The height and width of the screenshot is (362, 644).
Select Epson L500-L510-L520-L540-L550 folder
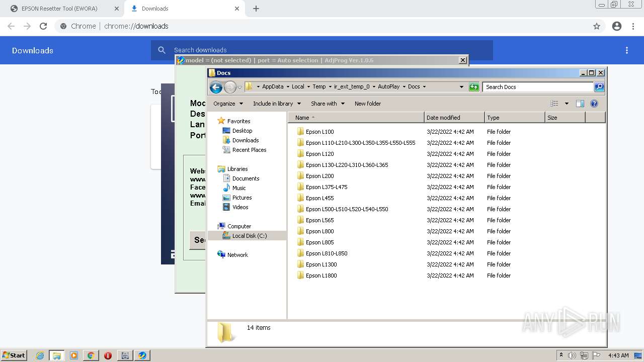coord(342,209)
